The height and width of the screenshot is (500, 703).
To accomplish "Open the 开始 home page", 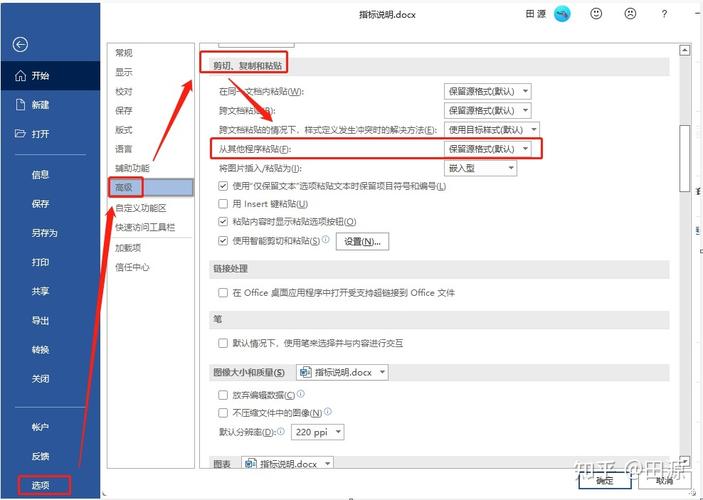I will click(50, 75).
